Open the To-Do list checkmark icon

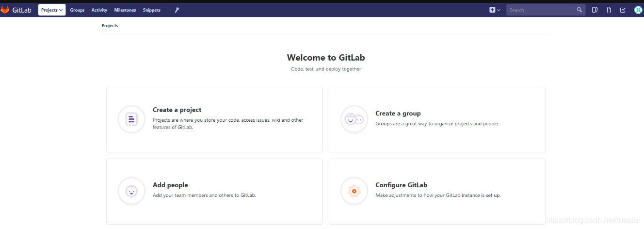tap(623, 10)
